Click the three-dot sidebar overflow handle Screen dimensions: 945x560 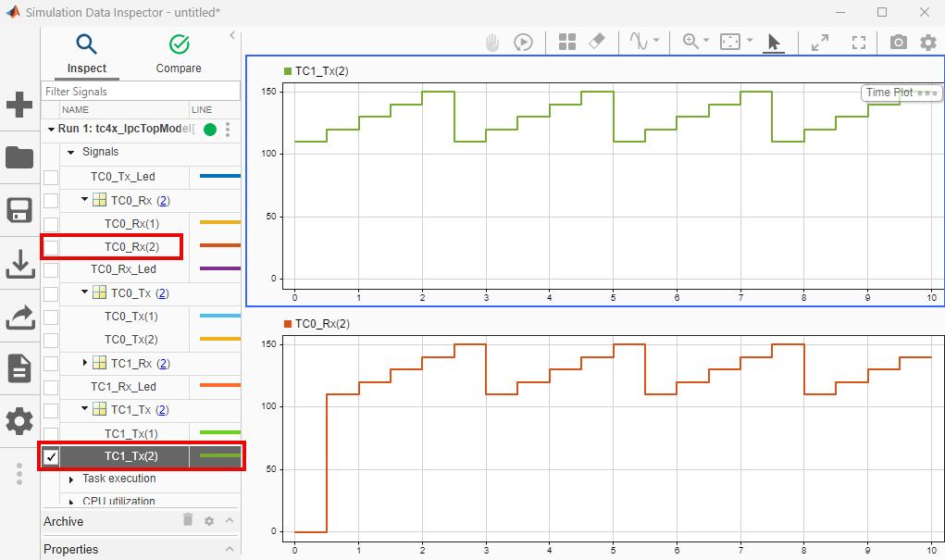tap(19, 474)
